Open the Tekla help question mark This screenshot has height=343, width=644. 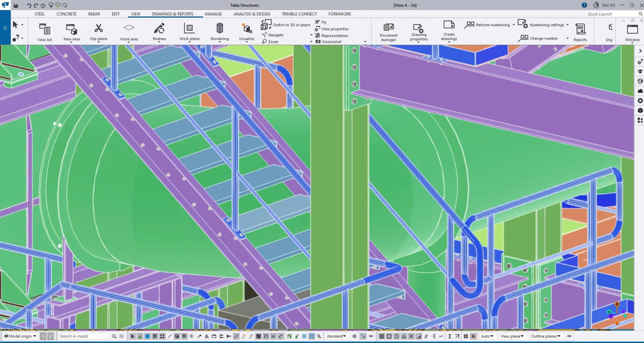(584, 5)
